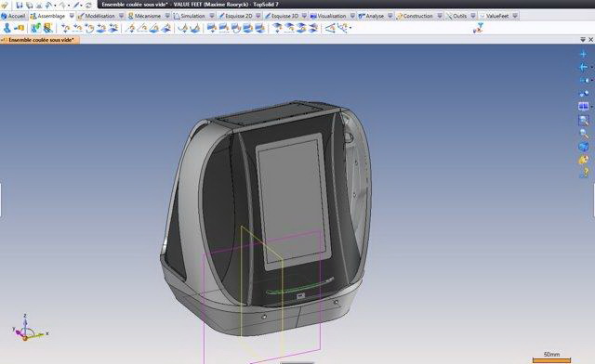This screenshot has width=595, height=364.
Task: Click the Save icon in quick-access toolbar
Action: (x=20, y=5)
